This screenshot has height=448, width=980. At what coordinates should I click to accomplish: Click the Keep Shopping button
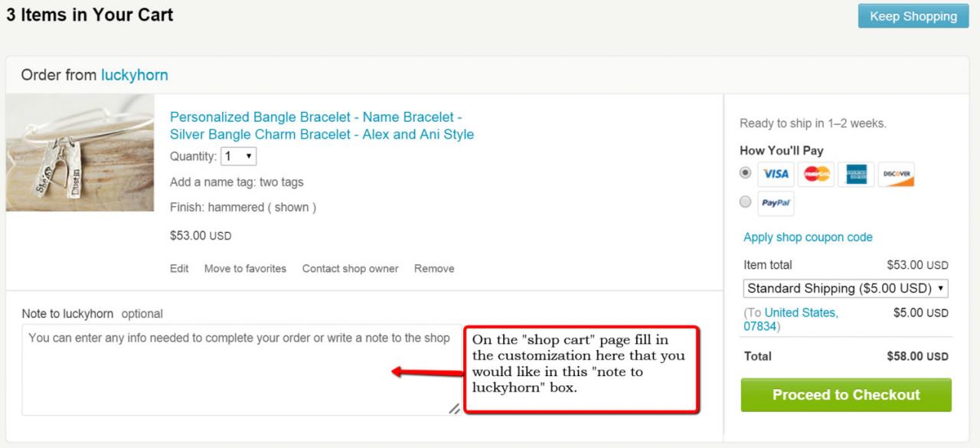[x=913, y=16]
